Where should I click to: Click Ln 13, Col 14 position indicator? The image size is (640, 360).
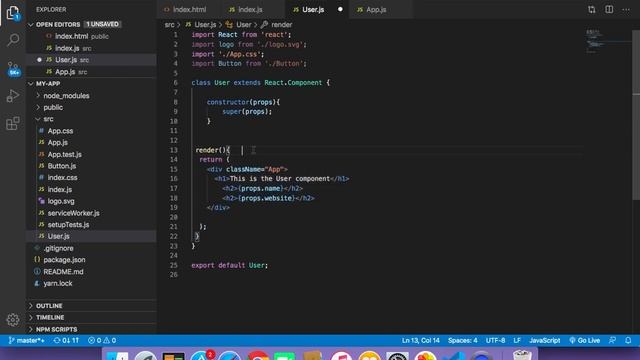(x=420, y=340)
